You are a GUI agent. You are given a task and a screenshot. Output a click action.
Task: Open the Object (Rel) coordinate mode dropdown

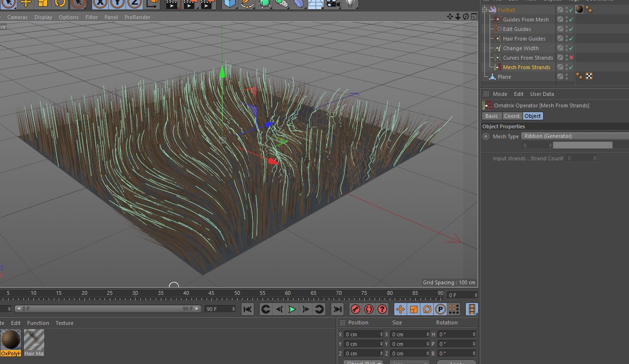[x=363, y=362]
